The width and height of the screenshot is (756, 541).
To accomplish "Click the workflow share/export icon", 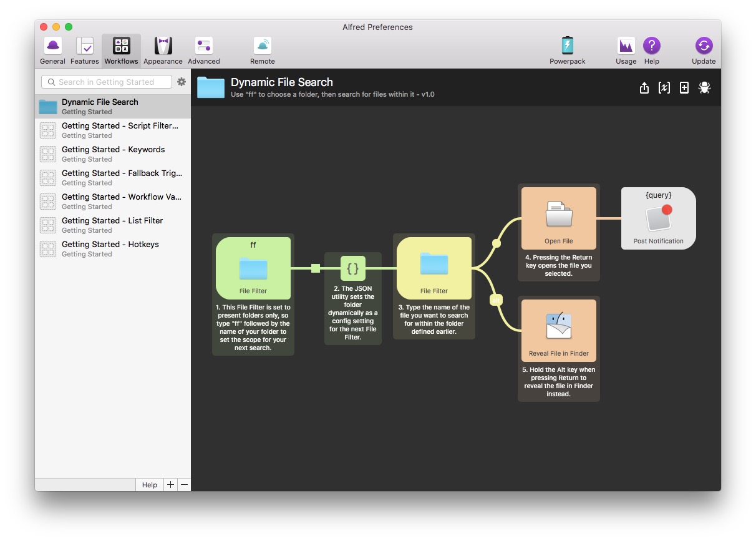I will click(644, 88).
